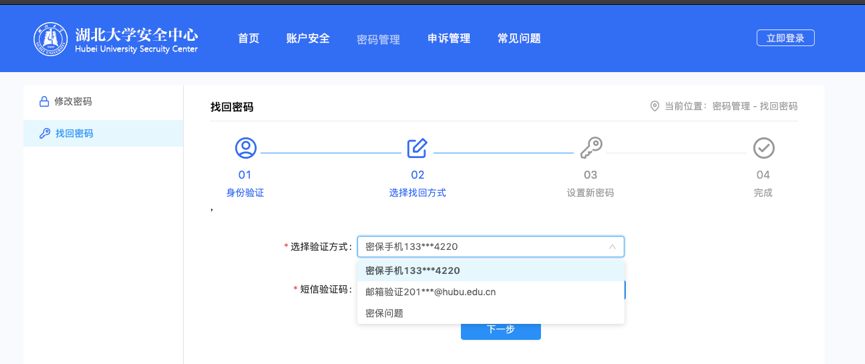Click the step 01 user identity icon
This screenshot has height=364, width=865.
coord(245,148)
